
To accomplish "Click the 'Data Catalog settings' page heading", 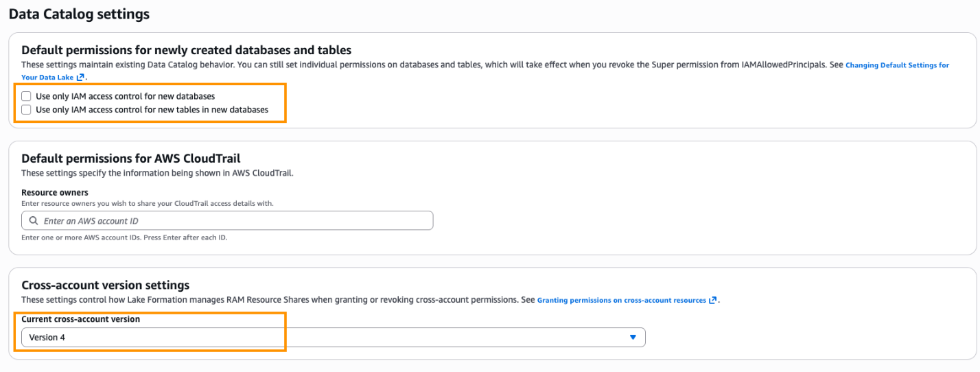I will click(x=79, y=13).
